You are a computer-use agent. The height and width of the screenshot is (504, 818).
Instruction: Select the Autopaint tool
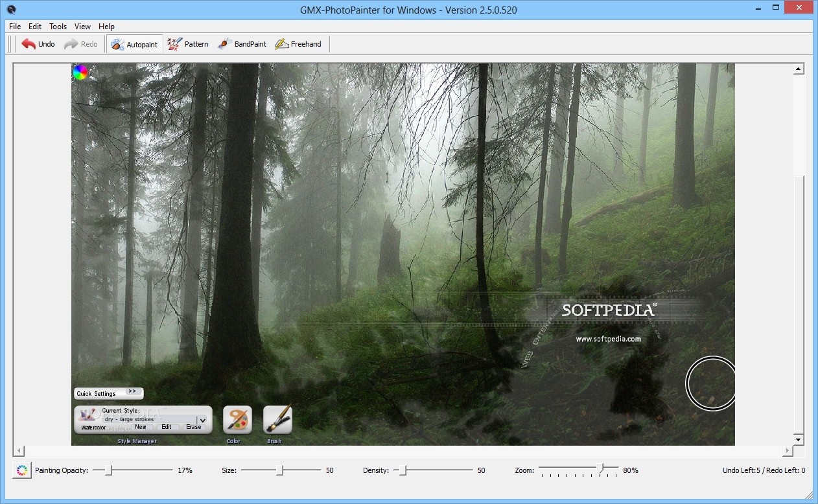[134, 44]
